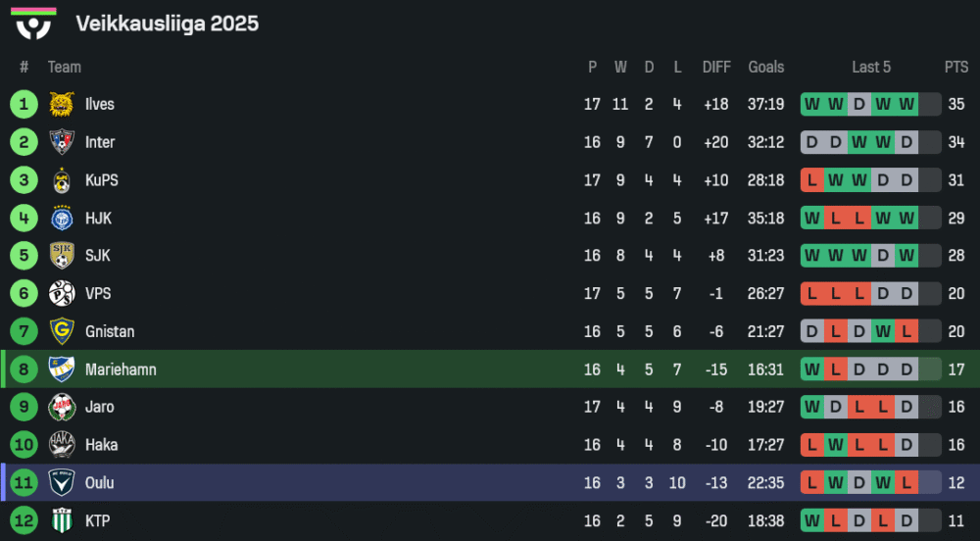Viewport: 980px width, 541px height.
Task: Click the Veikkausliiga league logo icon
Action: pyautogui.click(x=34, y=24)
